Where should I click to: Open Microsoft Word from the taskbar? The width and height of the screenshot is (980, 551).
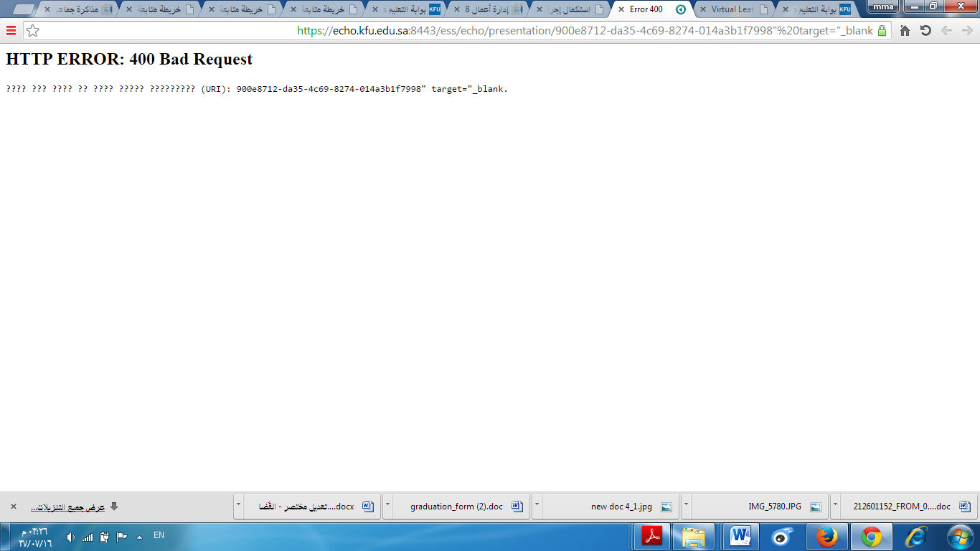point(740,537)
